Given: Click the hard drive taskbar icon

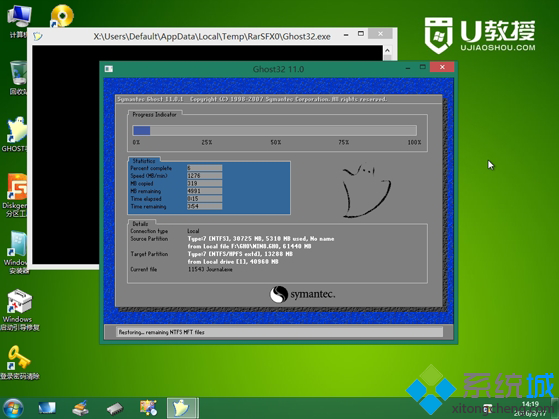Looking at the screenshot, I should (115, 409).
